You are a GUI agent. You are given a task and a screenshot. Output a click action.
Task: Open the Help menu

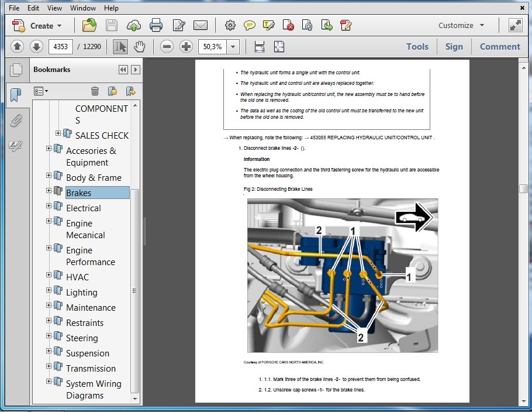pyautogui.click(x=111, y=8)
